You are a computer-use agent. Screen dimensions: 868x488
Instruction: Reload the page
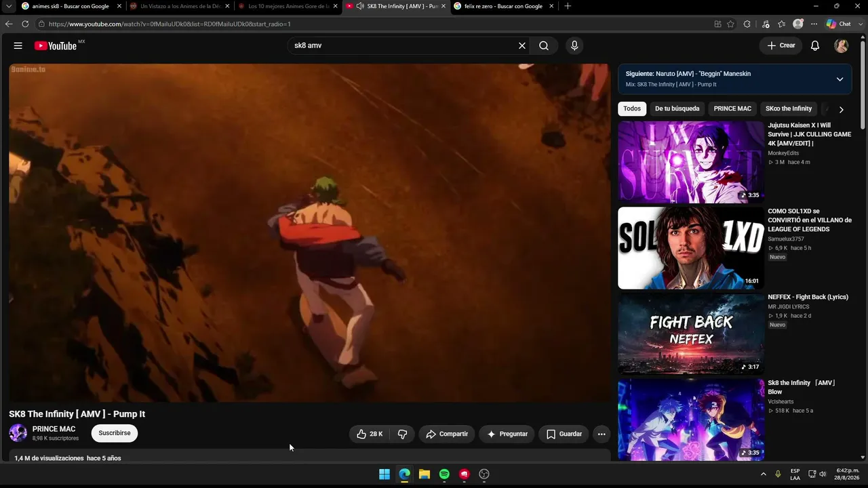pyautogui.click(x=25, y=24)
